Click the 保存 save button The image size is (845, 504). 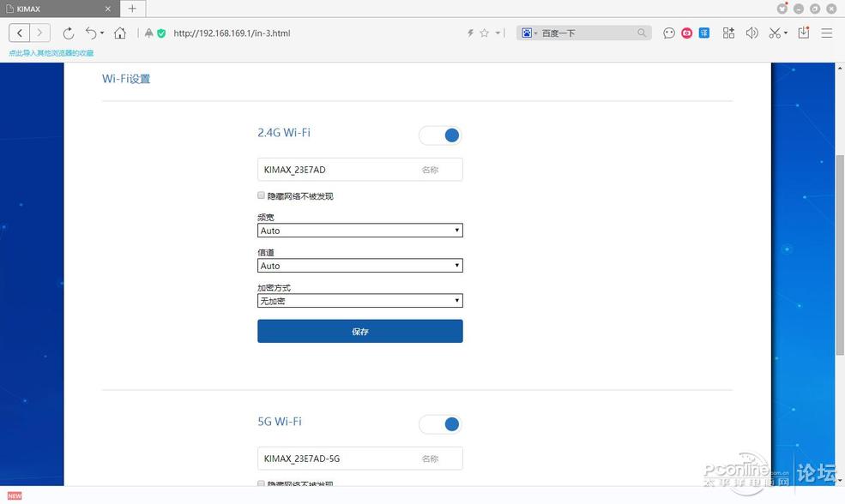359,331
